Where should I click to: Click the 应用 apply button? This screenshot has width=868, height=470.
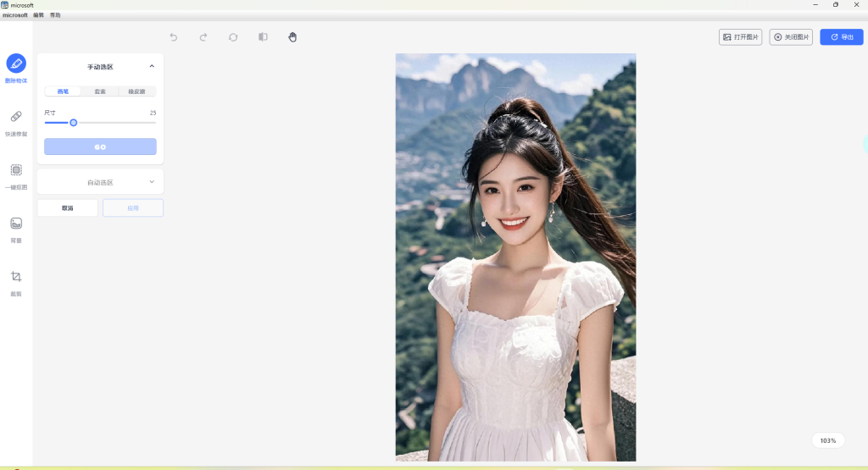tap(133, 208)
